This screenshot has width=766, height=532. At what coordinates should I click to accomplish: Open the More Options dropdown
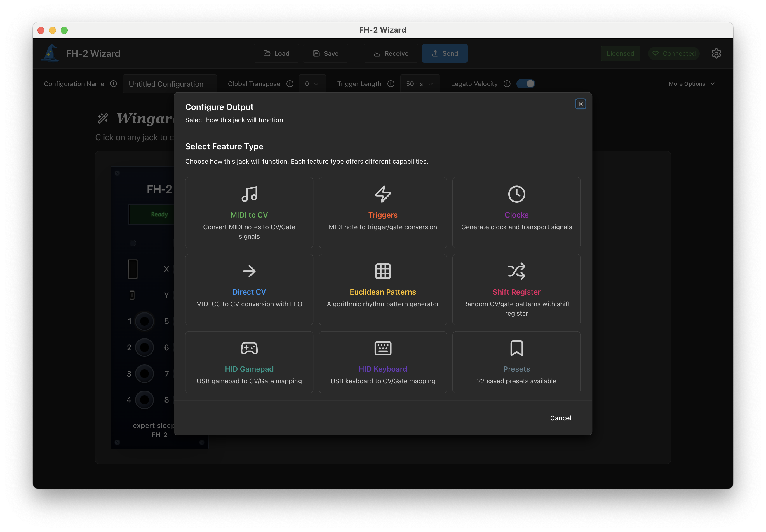click(691, 84)
